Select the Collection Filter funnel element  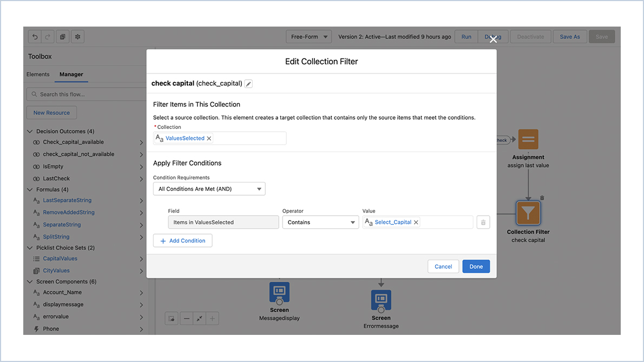coord(528,214)
